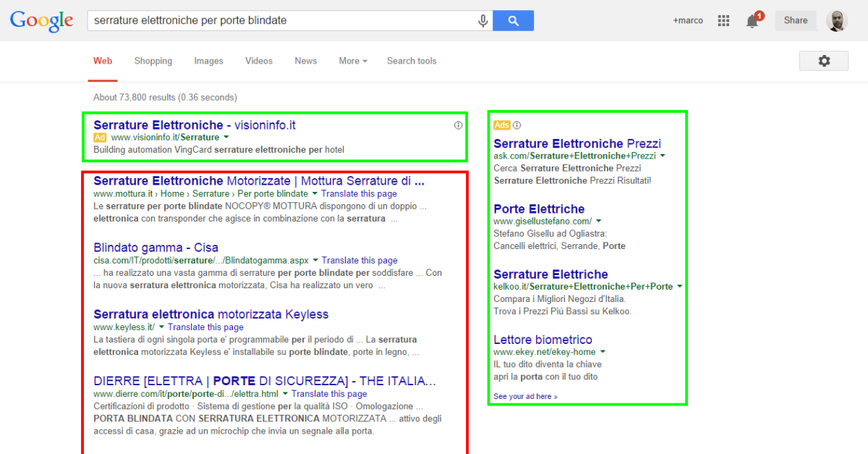Expand the arrow after mottura.it breadcrumb
The image size is (868, 454).
click(x=314, y=194)
